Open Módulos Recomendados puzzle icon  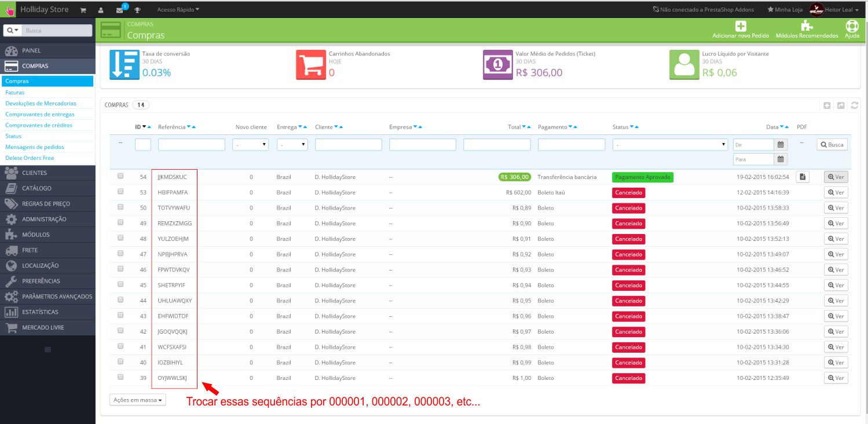tap(806, 26)
